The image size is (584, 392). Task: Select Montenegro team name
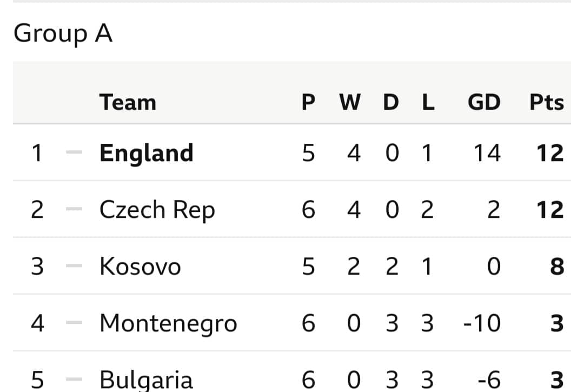(168, 323)
